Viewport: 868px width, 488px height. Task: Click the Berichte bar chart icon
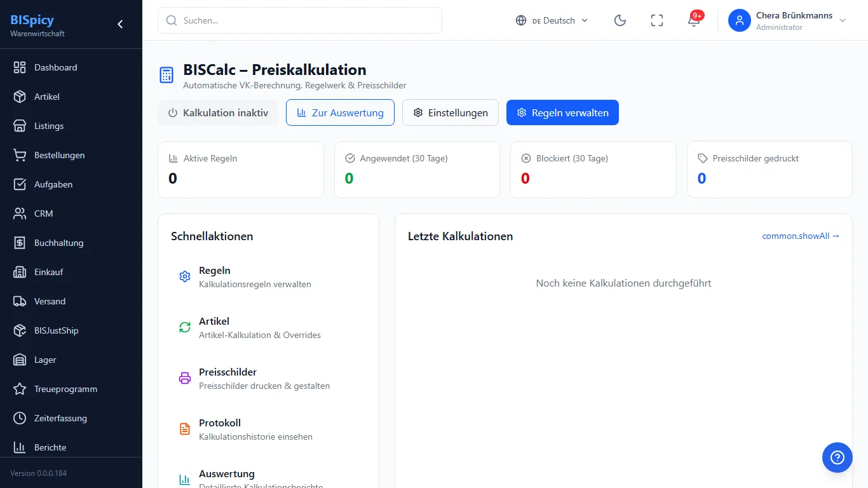click(20, 447)
